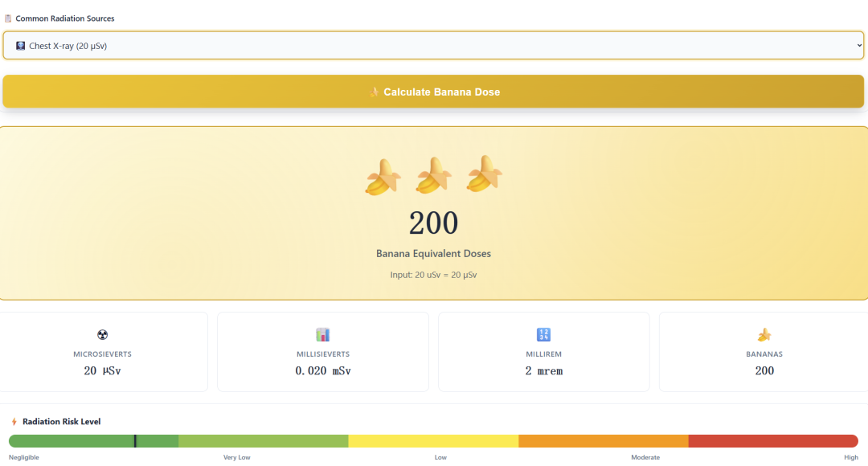Image resolution: width=868 pixels, height=466 pixels.
Task: Click the third banana emoji in results
Action: coord(485,174)
